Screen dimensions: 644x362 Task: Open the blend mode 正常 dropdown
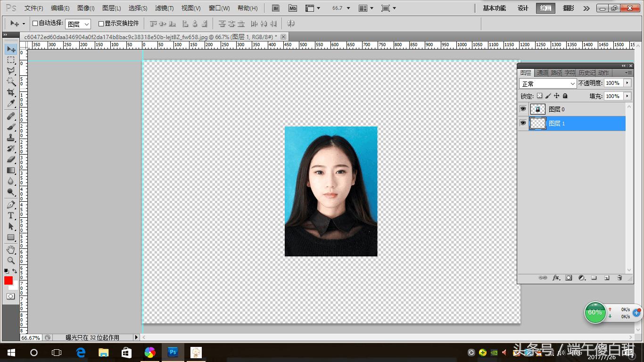click(x=548, y=83)
